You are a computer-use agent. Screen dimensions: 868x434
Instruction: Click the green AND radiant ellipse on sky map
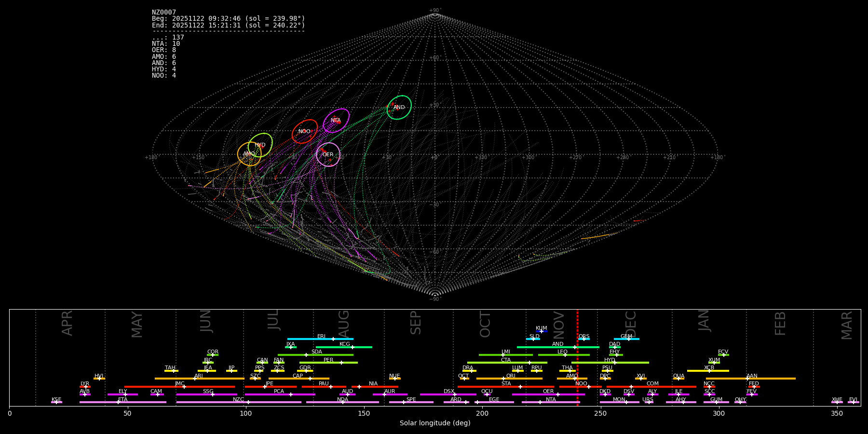pos(399,108)
